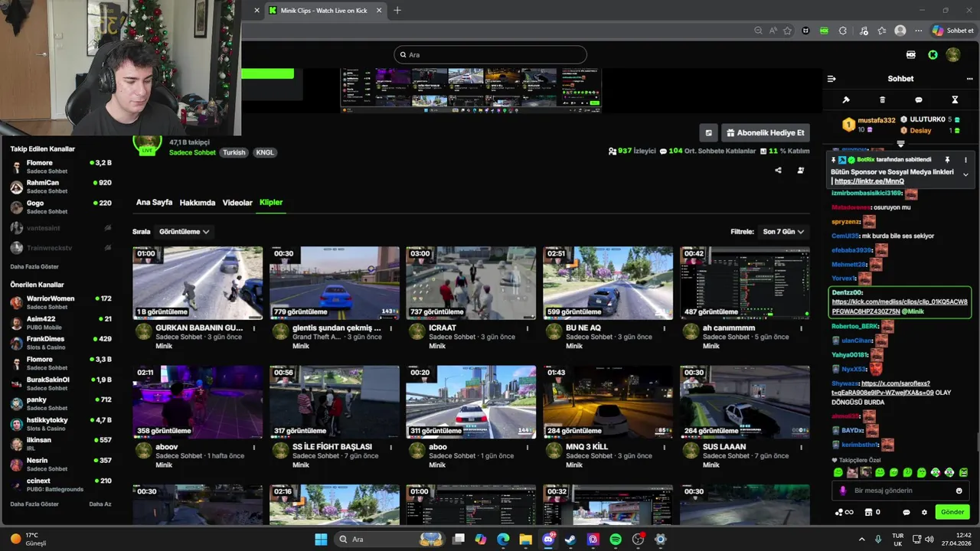Open options menu for 'ah canımmmm' clip

pyautogui.click(x=801, y=328)
